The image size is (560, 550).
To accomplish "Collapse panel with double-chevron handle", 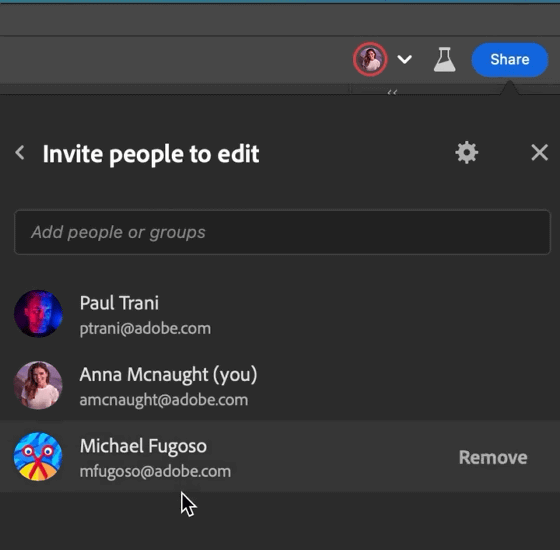I will pyautogui.click(x=392, y=92).
